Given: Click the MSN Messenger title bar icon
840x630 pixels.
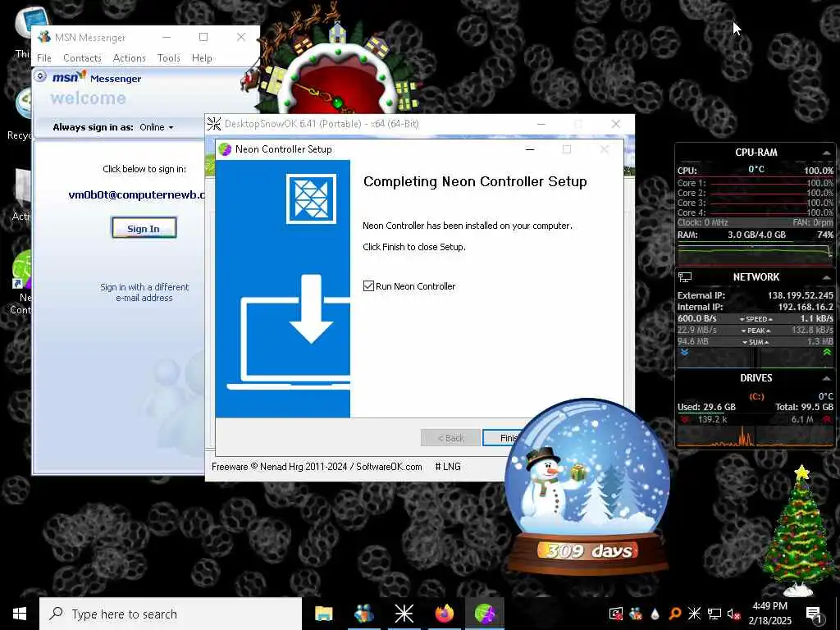Looking at the screenshot, I should click(x=44, y=38).
